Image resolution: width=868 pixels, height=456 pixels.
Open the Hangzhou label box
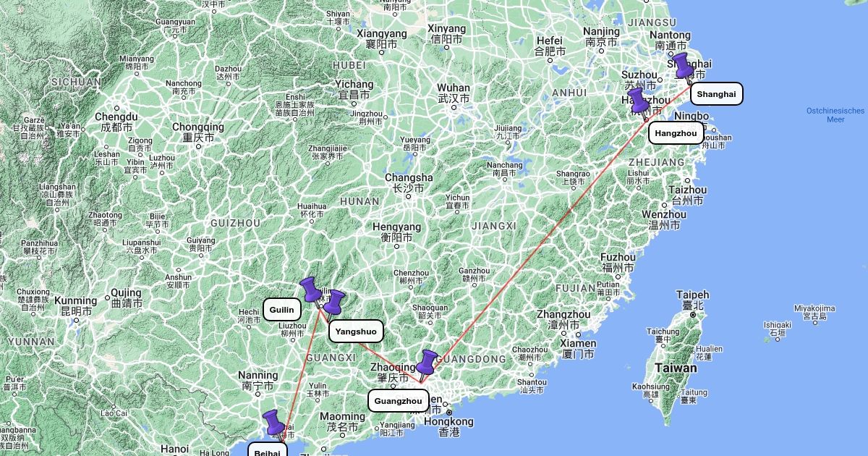(x=676, y=133)
